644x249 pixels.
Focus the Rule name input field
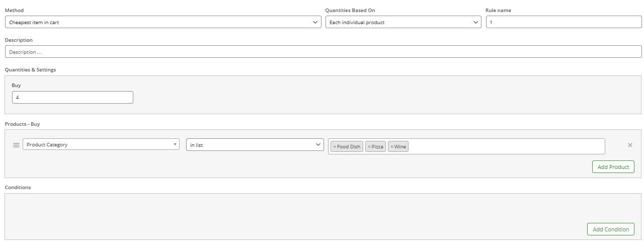coord(563,22)
